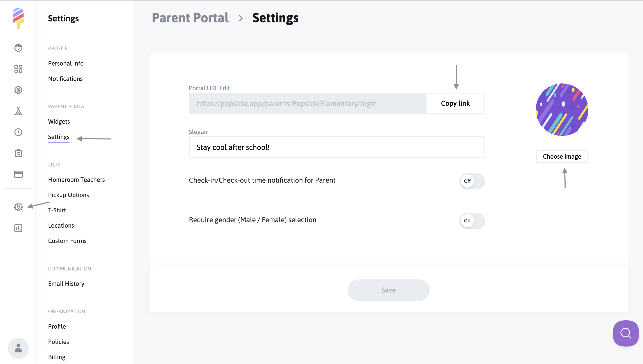Click the Edit link beside Portal URL
The height and width of the screenshot is (364, 643).
(x=224, y=88)
